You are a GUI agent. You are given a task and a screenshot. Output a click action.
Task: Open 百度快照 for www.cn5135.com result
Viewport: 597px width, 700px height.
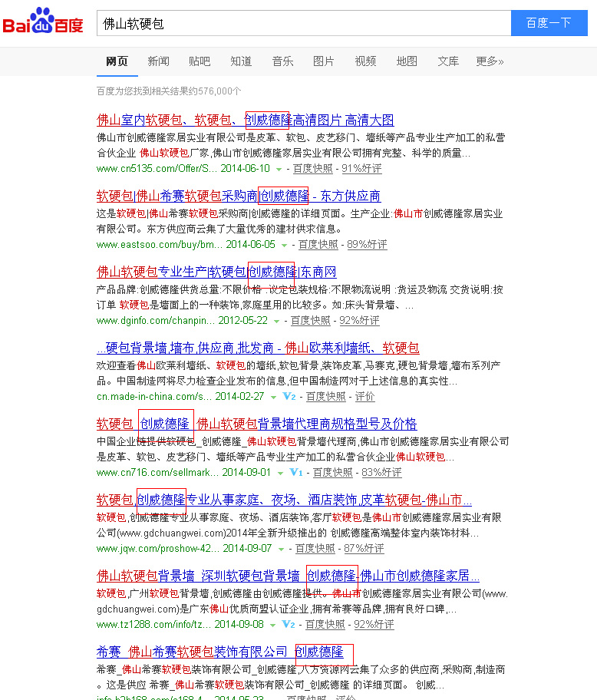pyautogui.click(x=313, y=168)
